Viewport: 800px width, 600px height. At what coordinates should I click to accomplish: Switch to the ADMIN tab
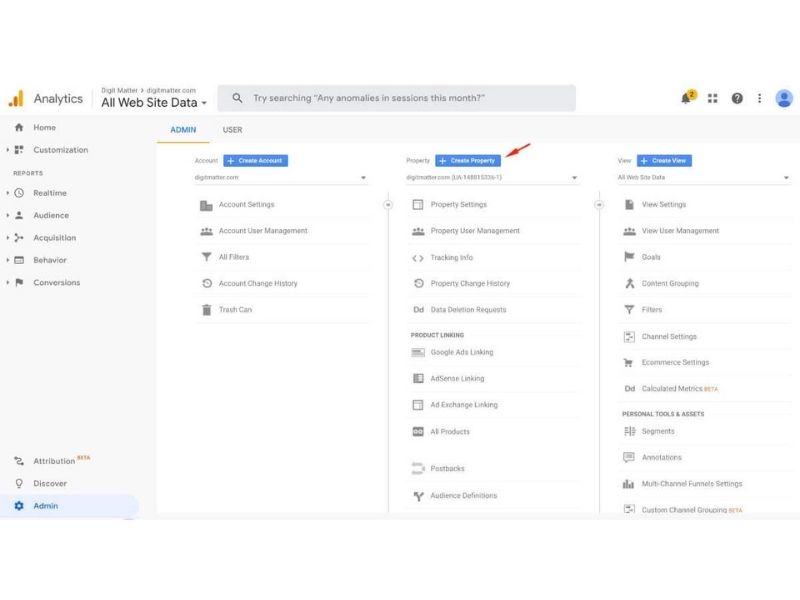tap(183, 130)
